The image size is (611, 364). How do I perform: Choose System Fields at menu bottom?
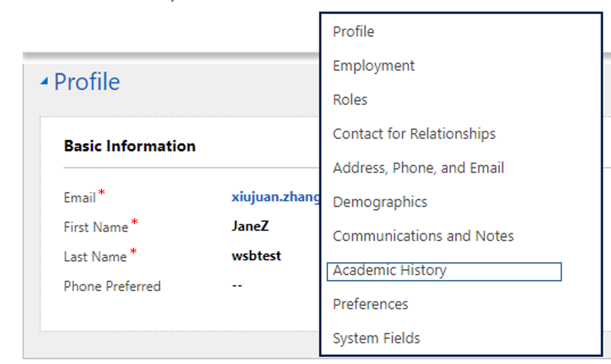pyautogui.click(x=377, y=339)
